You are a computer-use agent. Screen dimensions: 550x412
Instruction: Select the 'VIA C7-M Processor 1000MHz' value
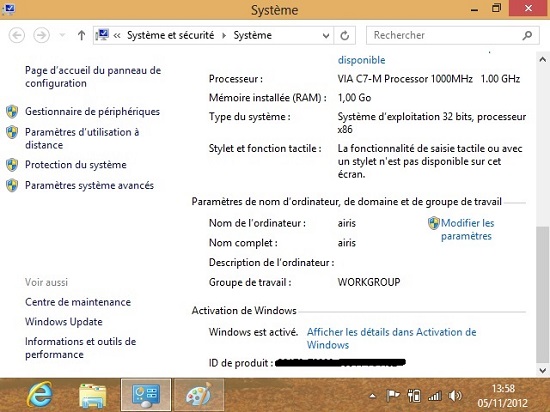pos(405,79)
